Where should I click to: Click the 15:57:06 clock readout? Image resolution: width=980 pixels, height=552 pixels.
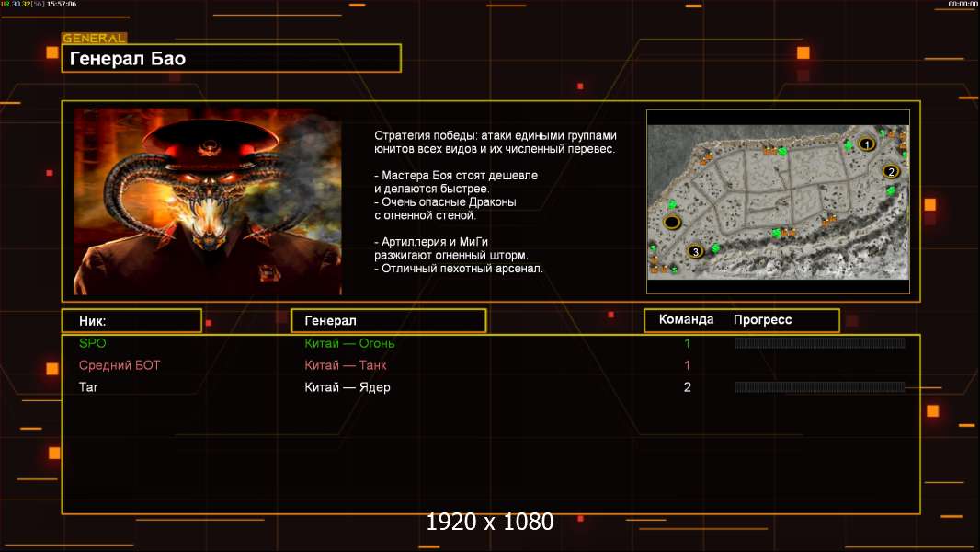click(62, 4)
